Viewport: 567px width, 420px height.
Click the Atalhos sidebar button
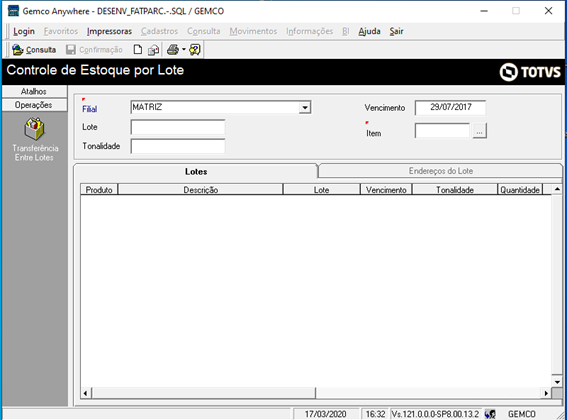click(34, 91)
